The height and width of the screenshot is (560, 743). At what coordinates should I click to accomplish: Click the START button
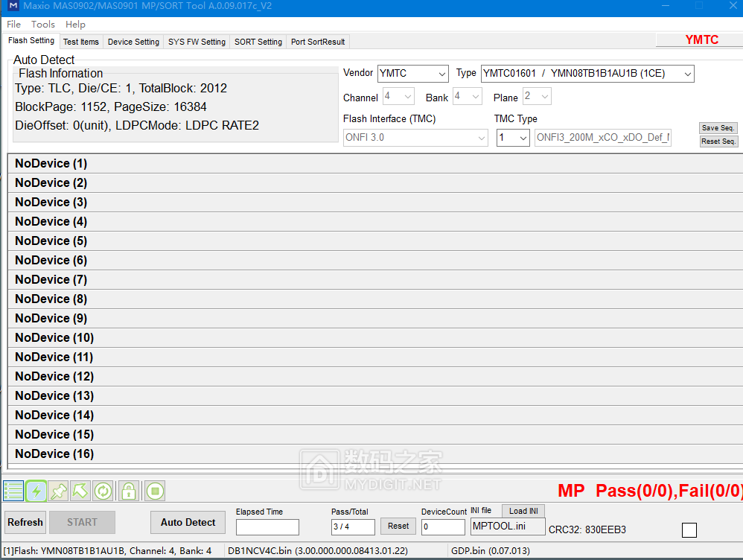tap(82, 522)
